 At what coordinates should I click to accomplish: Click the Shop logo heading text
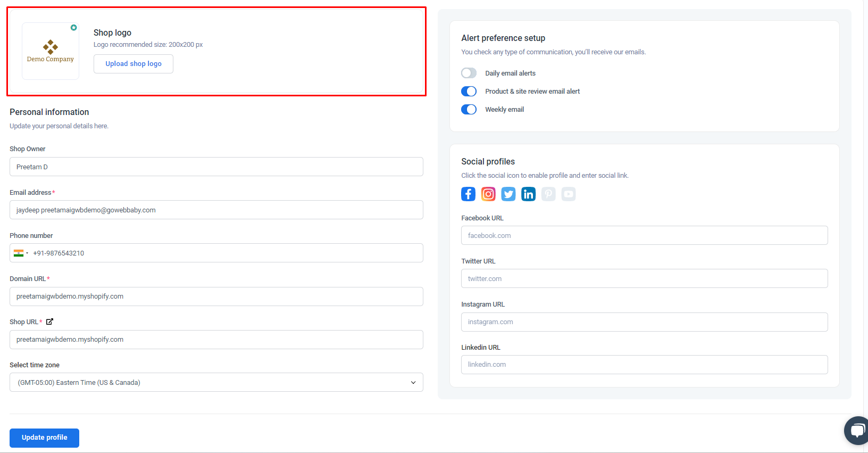coord(112,32)
